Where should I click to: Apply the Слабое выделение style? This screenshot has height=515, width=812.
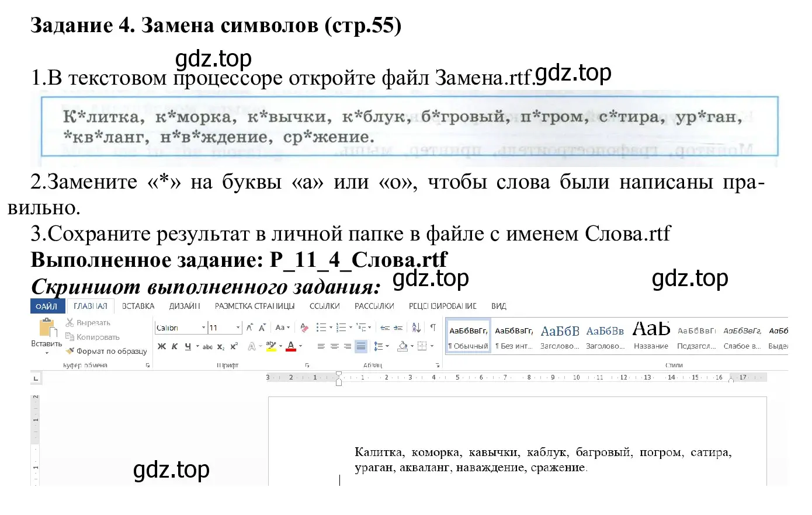tap(742, 337)
